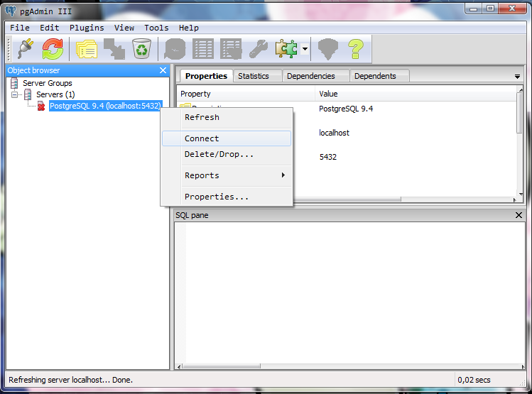This screenshot has height=394, width=532.
Task: Choose Delete/Drop... from the context menu
Action: pos(227,154)
